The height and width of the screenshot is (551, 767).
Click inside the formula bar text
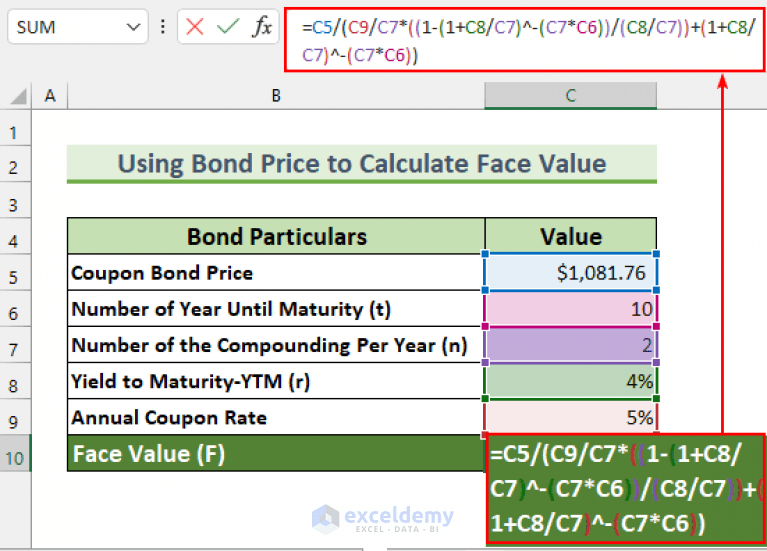point(525,40)
